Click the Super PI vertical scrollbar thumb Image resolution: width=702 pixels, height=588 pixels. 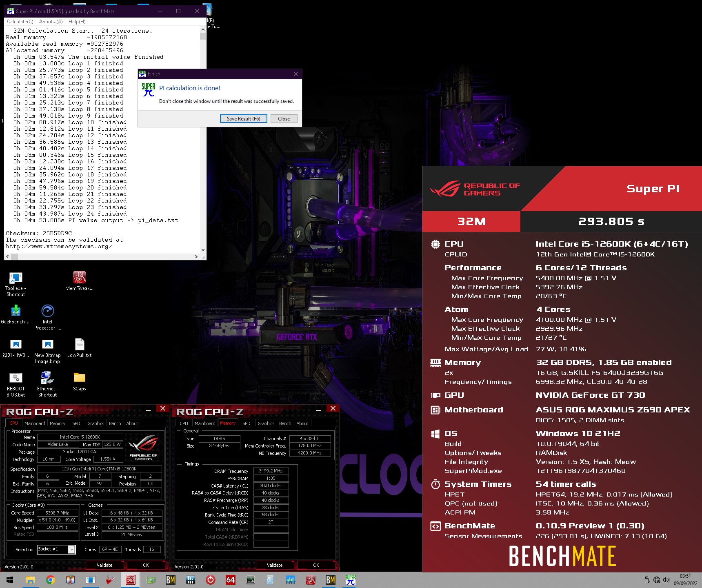(x=203, y=36)
